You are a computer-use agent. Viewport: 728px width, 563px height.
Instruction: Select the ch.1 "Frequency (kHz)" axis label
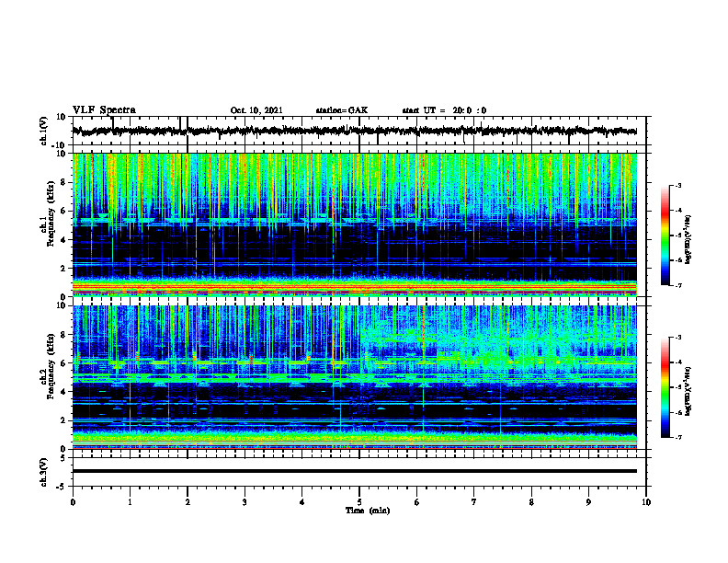(51, 213)
